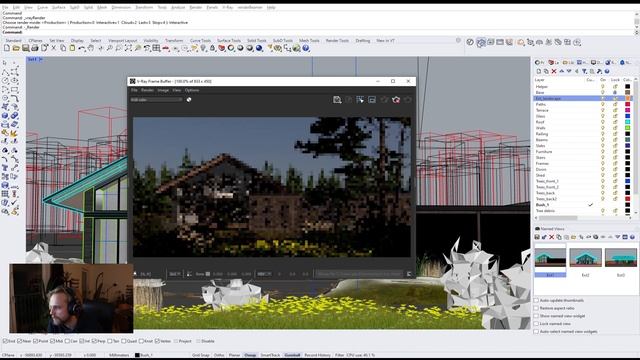Click the New file icon in Standard toolbar
The width and height of the screenshot is (640, 360).
tap(7, 48)
